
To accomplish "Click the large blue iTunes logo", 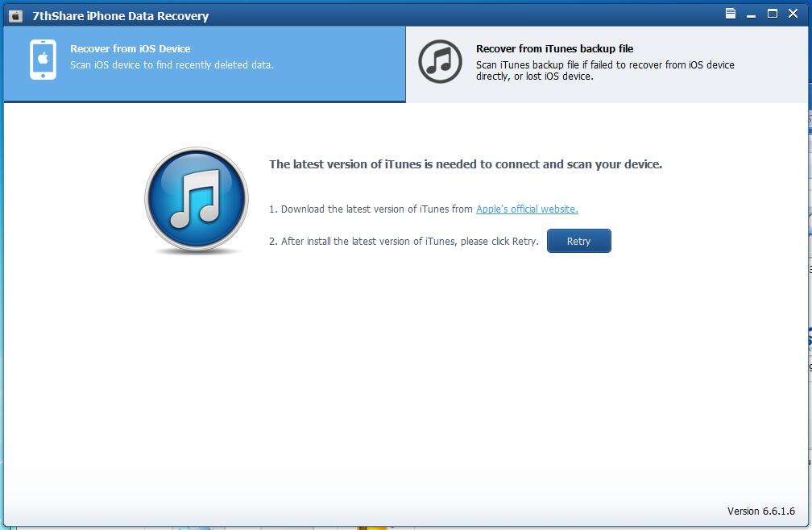I will pyautogui.click(x=197, y=199).
